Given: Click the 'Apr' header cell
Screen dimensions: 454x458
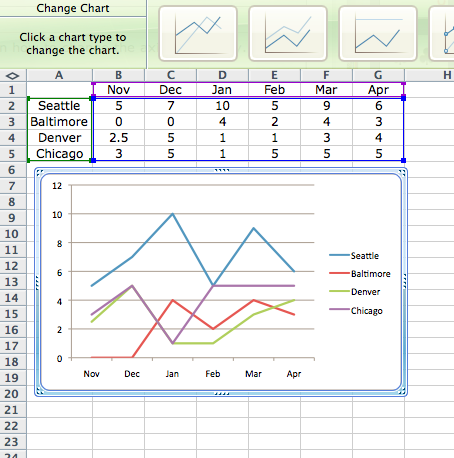Looking at the screenshot, I should click(378, 90).
